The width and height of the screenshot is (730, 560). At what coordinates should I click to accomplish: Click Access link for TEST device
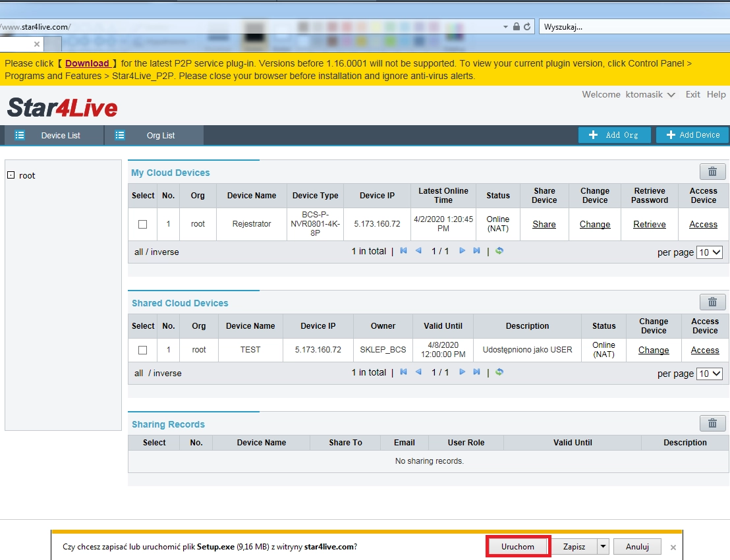[x=705, y=350]
